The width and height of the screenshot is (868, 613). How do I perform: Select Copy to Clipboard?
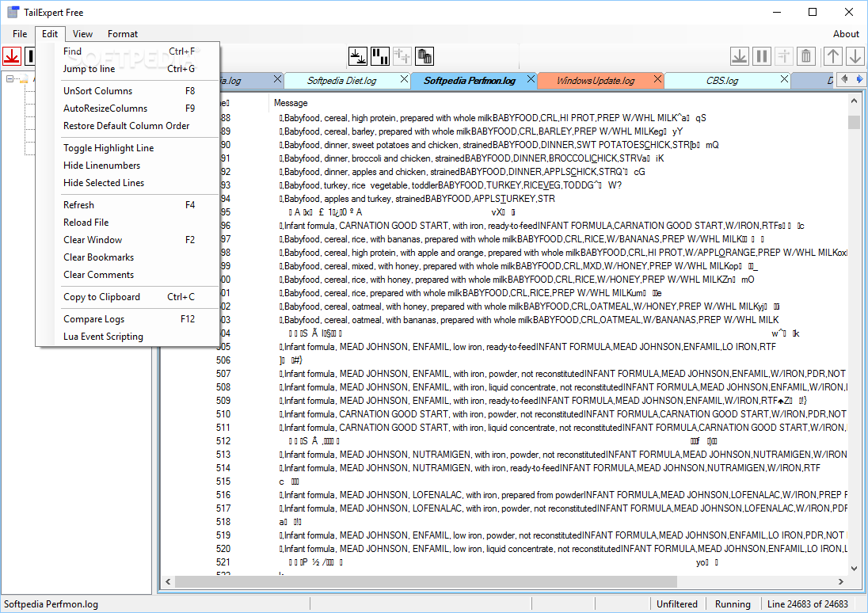(x=128, y=297)
